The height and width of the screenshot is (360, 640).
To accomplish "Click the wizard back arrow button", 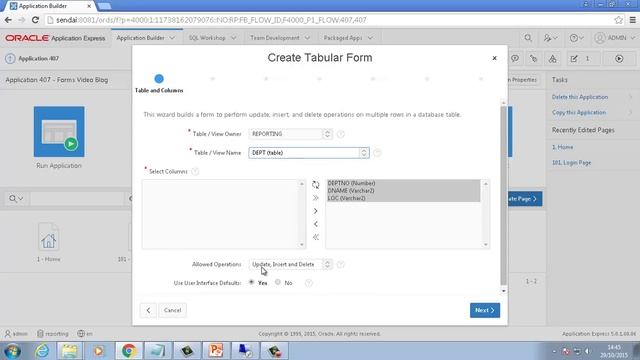I will (x=148, y=310).
